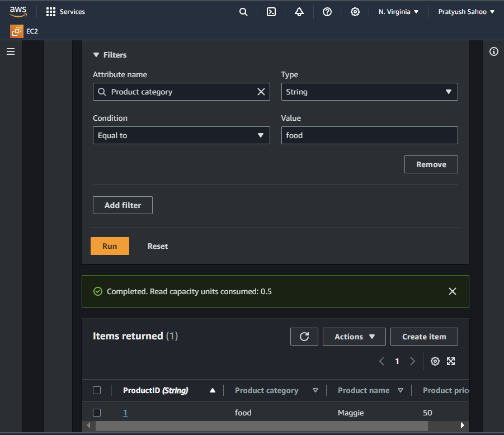This screenshot has height=435, width=504.
Task: Click the notifications bell icon
Action: (299, 12)
